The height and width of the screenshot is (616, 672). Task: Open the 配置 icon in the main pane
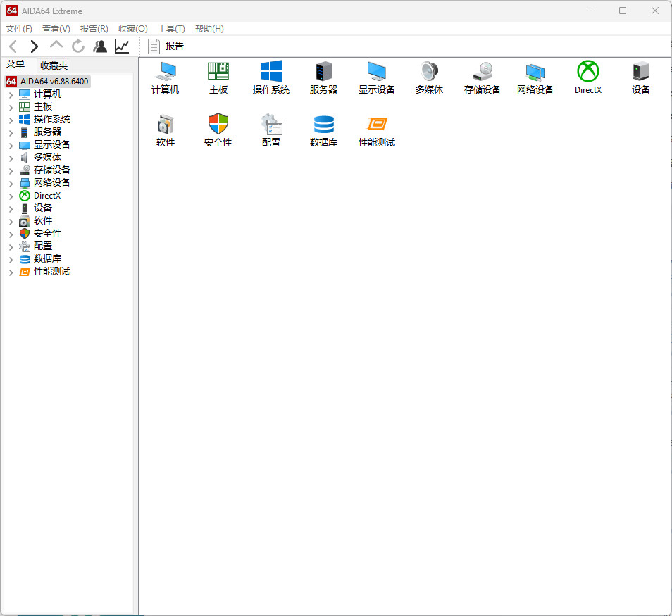coord(271,130)
